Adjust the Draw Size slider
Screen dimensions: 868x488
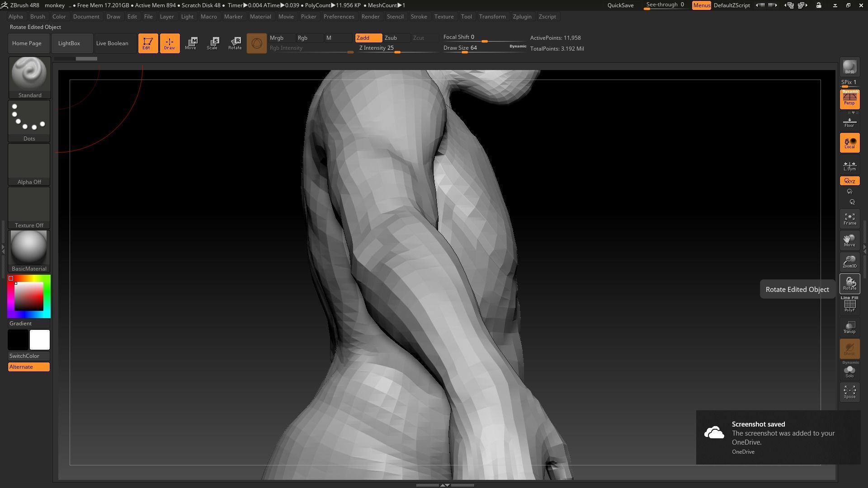point(484,48)
